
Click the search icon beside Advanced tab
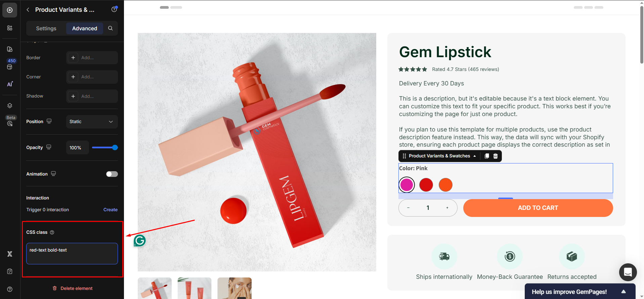coord(110,29)
